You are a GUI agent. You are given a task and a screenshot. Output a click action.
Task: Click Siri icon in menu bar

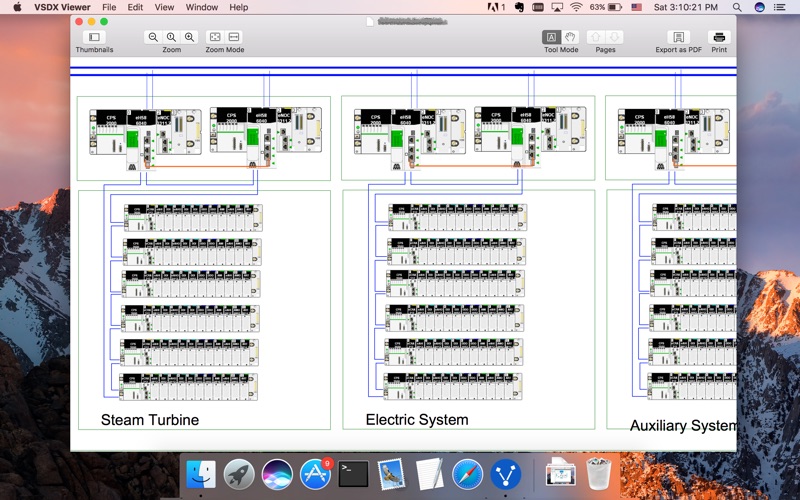(x=759, y=7)
